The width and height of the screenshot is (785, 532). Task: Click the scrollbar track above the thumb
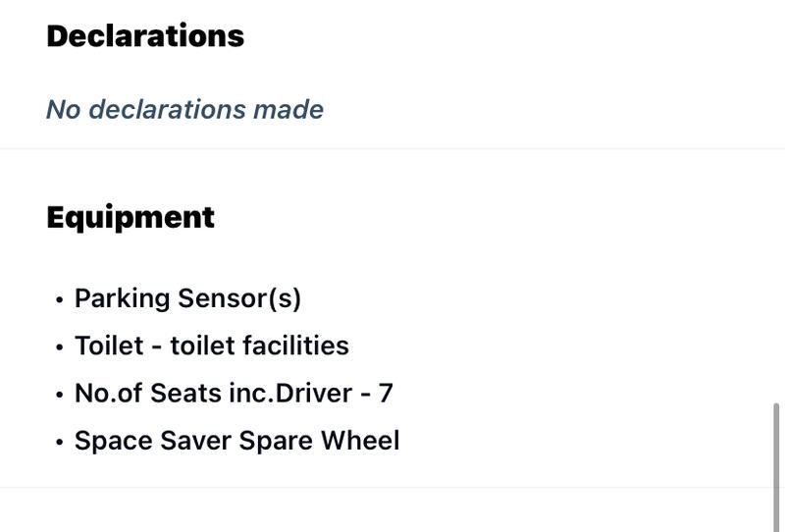coord(776,200)
